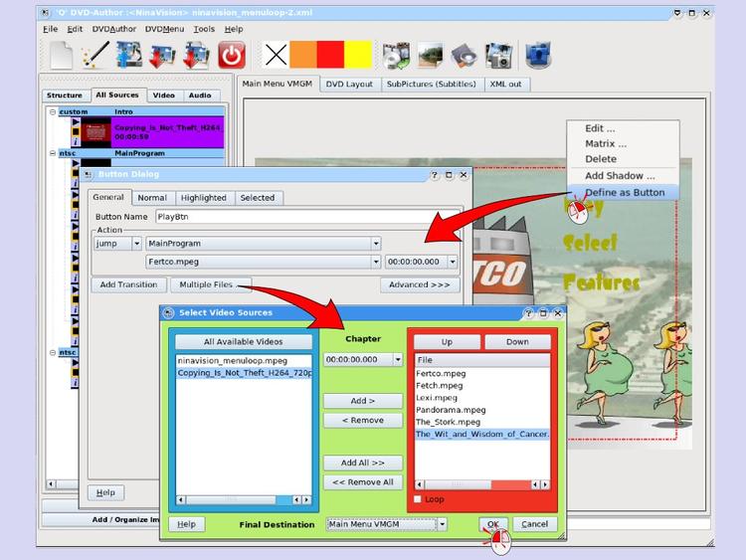Click Select Video Sources title bar icon
This screenshot has height=560, width=746.
point(168,312)
